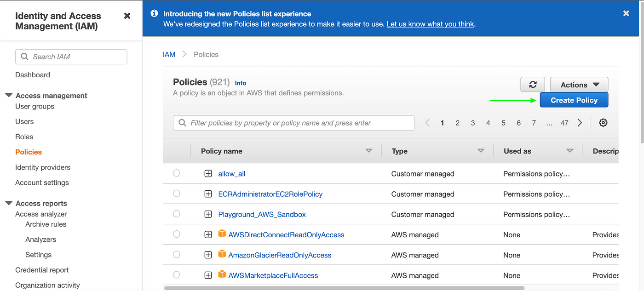Screen dimensions: 644x291
Task: Open User groups in the sidebar
Action: (35, 106)
